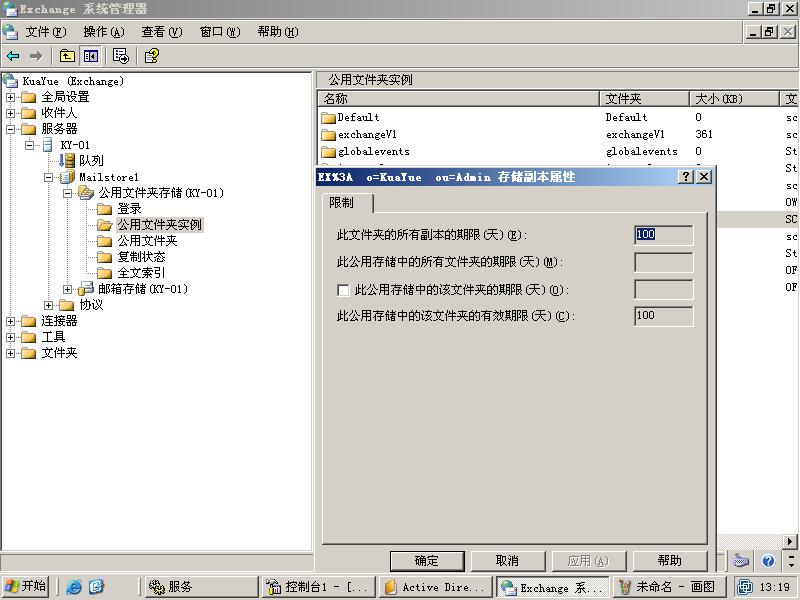
Task: Expand the 文件夹 tree node
Action: point(10,353)
